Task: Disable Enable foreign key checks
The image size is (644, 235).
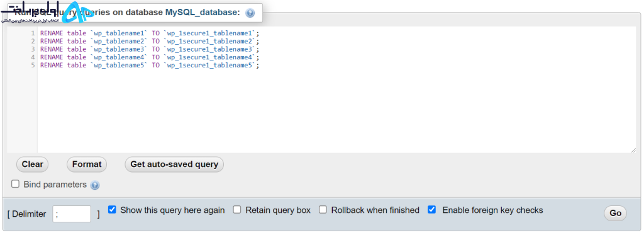Action: click(x=431, y=209)
